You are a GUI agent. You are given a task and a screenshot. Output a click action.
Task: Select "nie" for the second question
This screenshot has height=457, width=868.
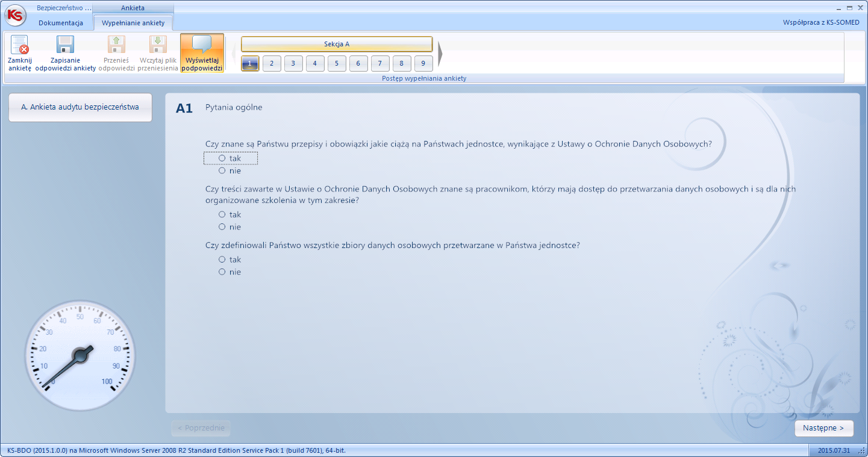(x=222, y=227)
